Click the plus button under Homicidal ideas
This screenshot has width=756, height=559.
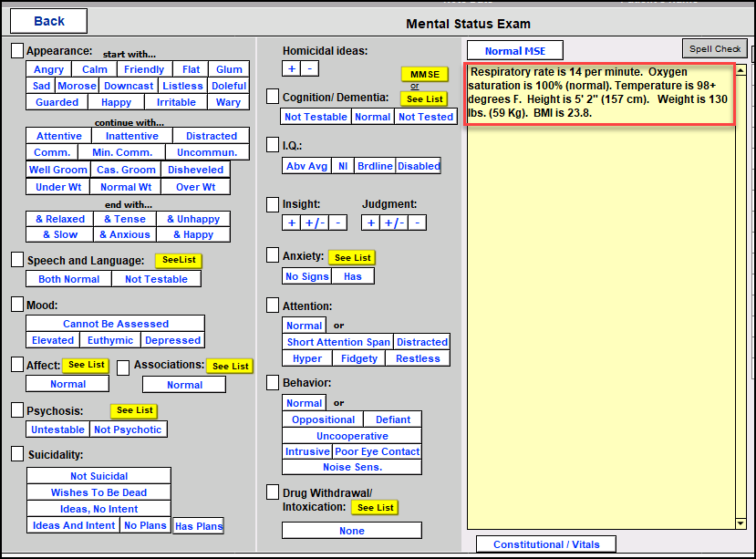(x=291, y=68)
